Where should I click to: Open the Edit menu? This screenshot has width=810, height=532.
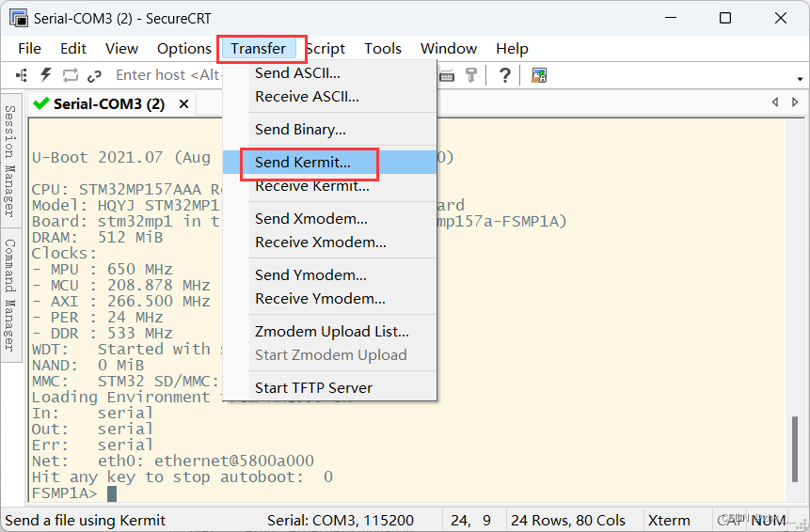click(x=73, y=49)
